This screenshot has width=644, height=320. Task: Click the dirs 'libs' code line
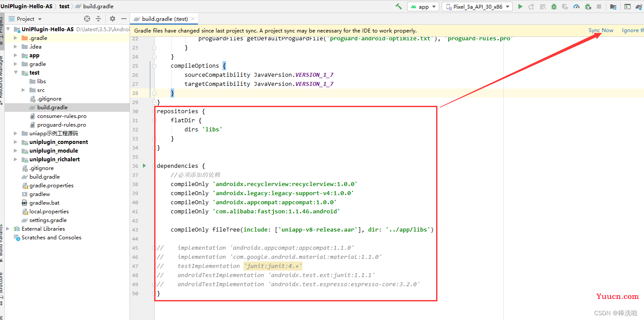[x=203, y=130]
